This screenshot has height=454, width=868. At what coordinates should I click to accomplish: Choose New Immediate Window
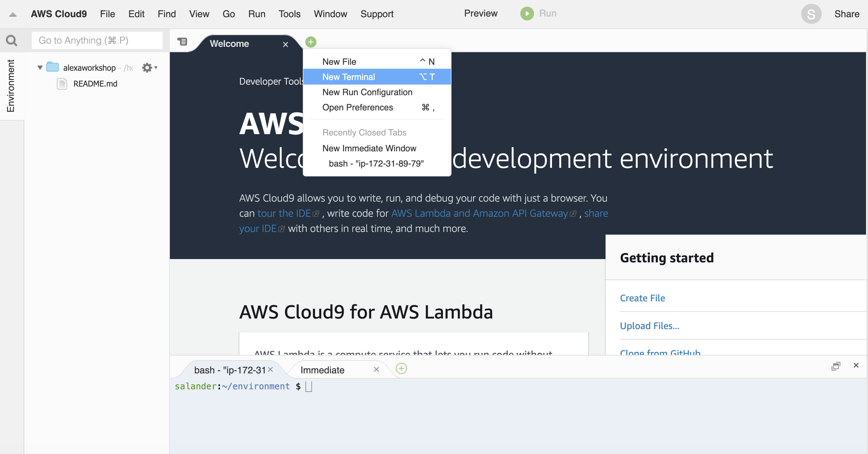pyautogui.click(x=377, y=148)
